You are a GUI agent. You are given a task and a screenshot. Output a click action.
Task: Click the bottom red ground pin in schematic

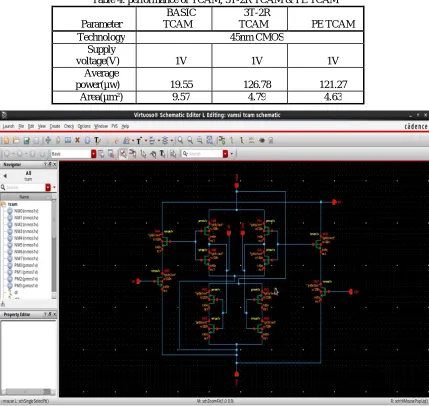coord(237,374)
